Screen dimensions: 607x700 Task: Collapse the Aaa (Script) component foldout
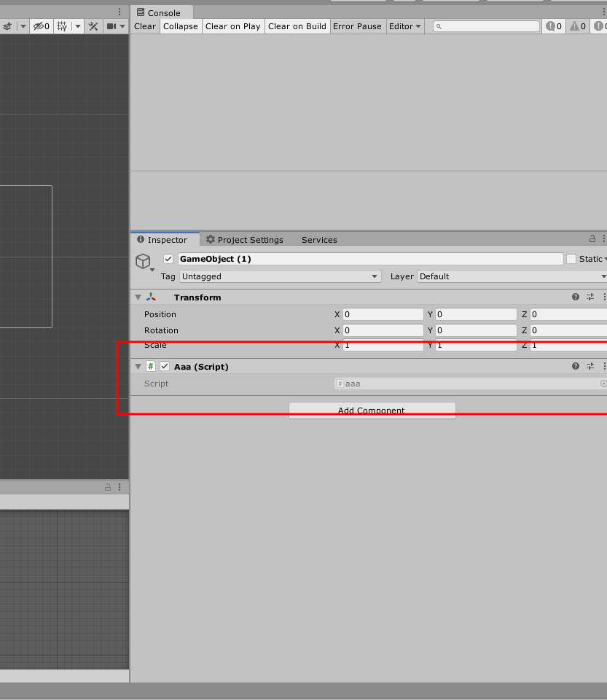(138, 367)
